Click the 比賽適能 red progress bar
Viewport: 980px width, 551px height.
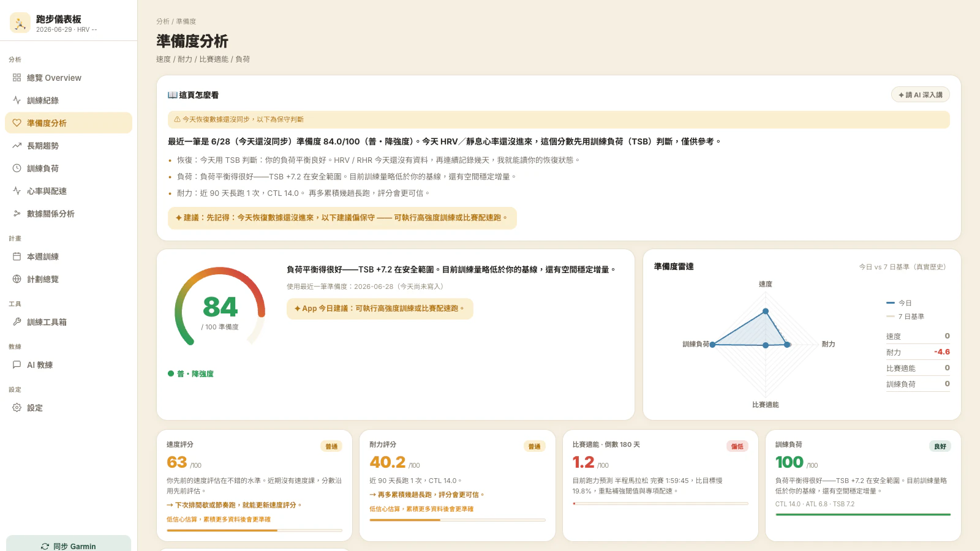coord(660,503)
